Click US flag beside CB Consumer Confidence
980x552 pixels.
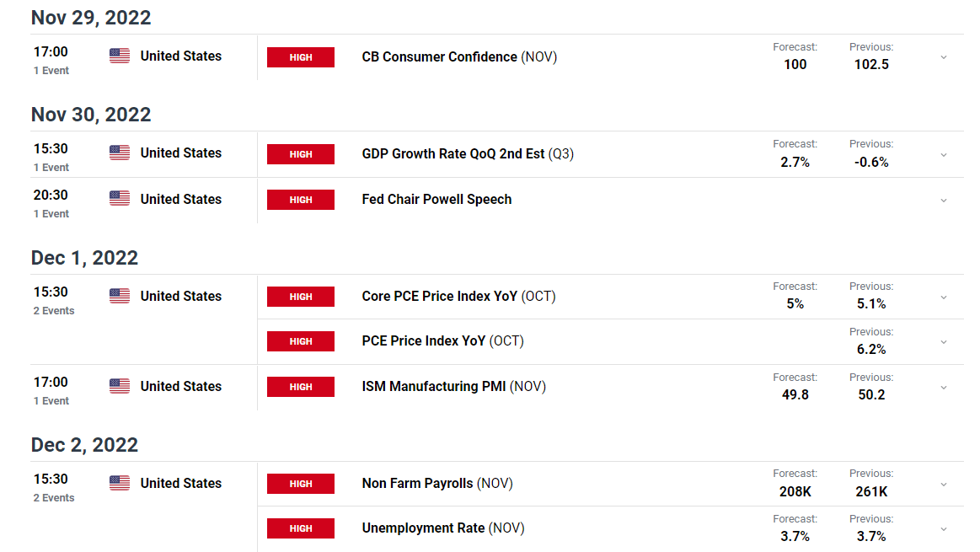click(x=120, y=56)
